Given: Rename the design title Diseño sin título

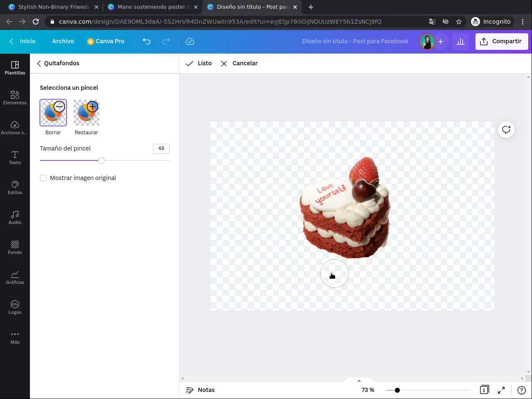Looking at the screenshot, I should 355,41.
